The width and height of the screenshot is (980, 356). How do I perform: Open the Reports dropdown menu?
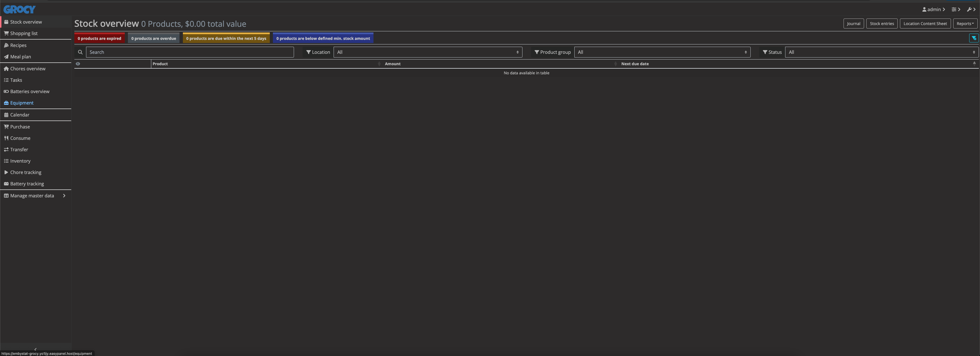coord(965,23)
